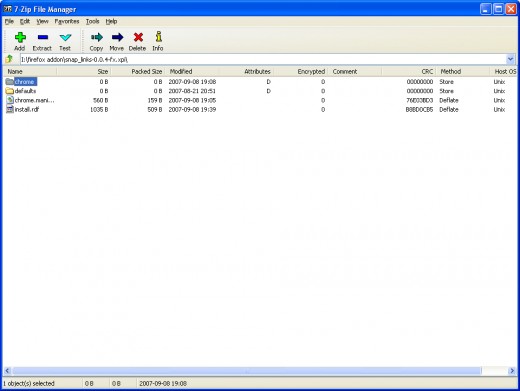Select the defaults folder name
This screenshot has height=391, width=520.
click(x=25, y=91)
